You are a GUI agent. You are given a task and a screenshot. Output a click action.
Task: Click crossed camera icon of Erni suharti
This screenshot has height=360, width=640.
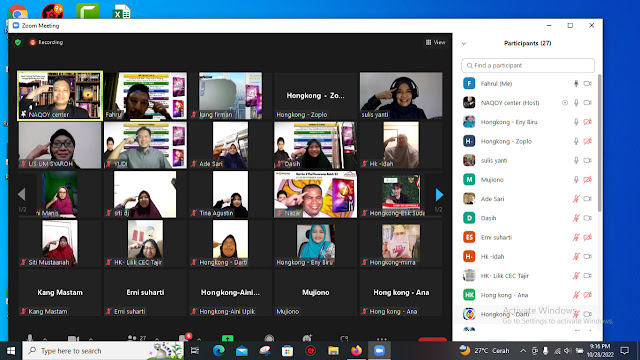(587, 237)
